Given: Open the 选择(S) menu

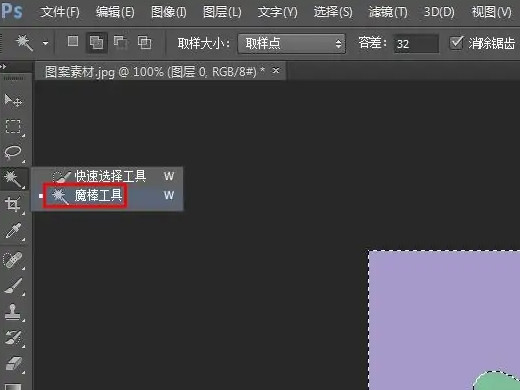Looking at the screenshot, I should point(333,12).
